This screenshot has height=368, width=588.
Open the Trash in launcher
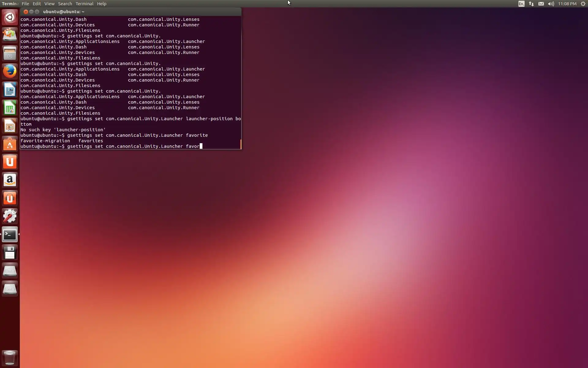pyautogui.click(x=10, y=358)
